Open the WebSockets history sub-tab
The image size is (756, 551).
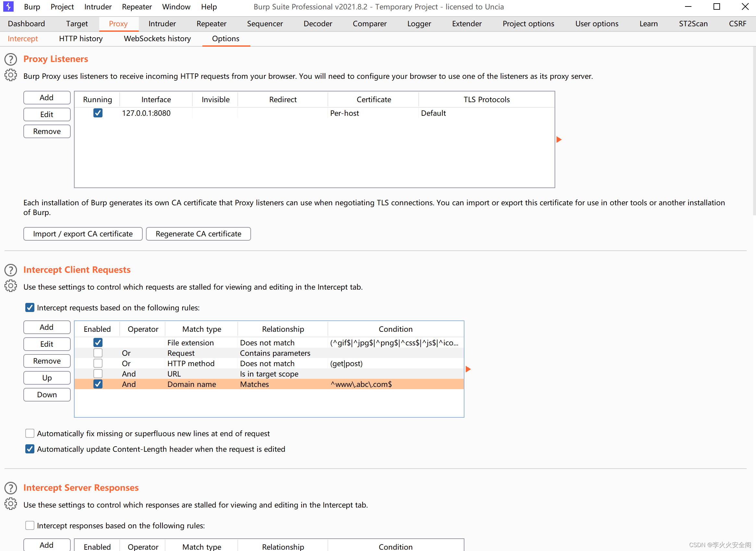(157, 39)
